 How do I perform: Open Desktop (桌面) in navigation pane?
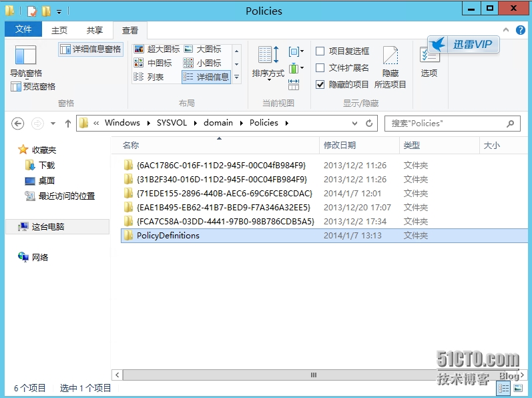pos(40,180)
